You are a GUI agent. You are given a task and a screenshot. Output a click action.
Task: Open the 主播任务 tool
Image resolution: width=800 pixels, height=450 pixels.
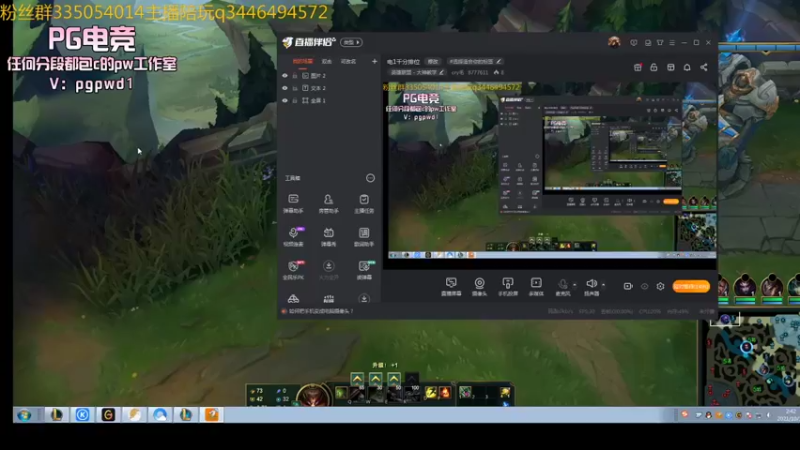364,203
